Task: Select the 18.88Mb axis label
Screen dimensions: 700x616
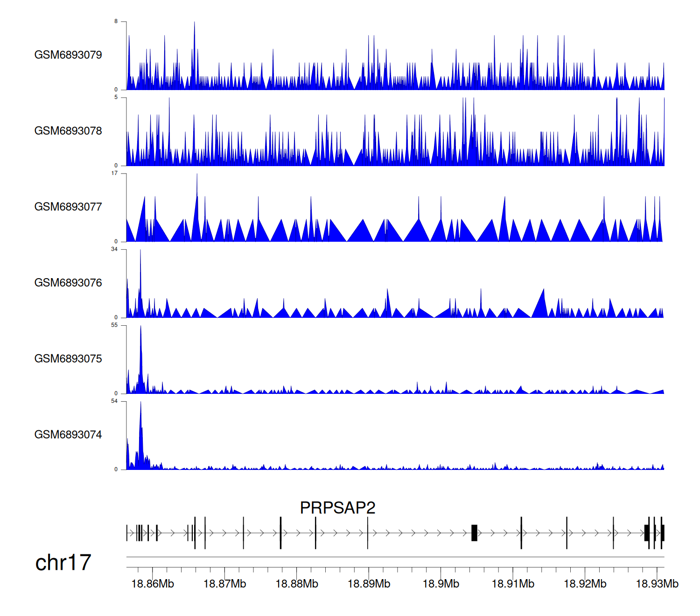Action: coord(297,584)
